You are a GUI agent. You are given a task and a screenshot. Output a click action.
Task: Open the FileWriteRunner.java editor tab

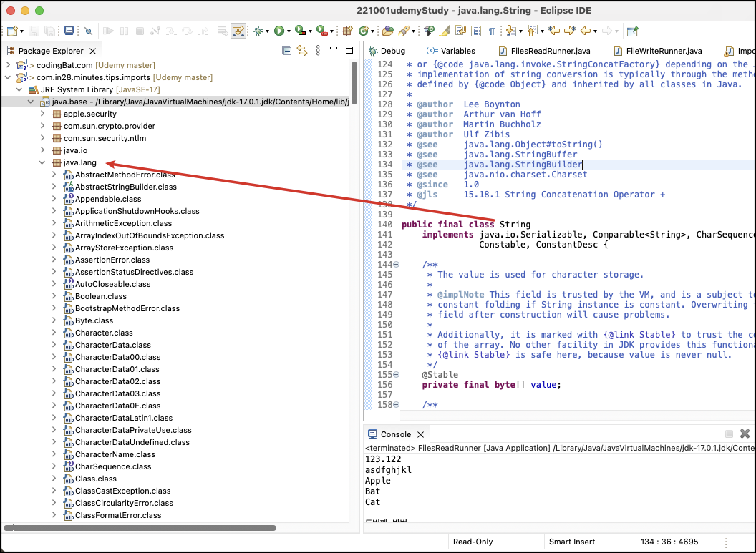[x=658, y=51]
